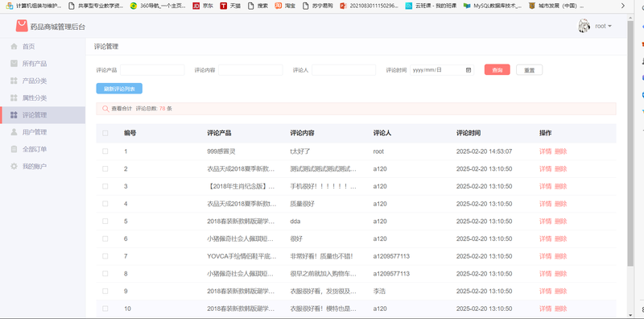Image resolution: width=644 pixels, height=319 pixels.
Task: Click the 评论管理 sidebar icon
Action: pos(14,114)
